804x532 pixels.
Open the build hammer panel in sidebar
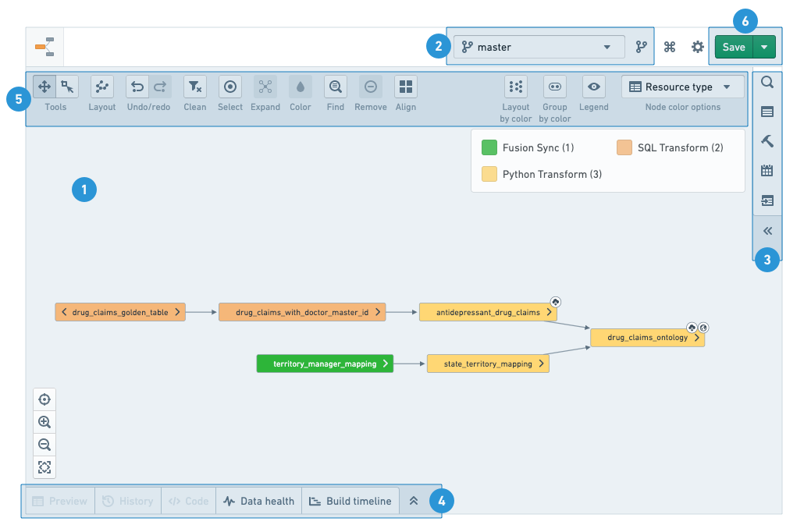767,141
